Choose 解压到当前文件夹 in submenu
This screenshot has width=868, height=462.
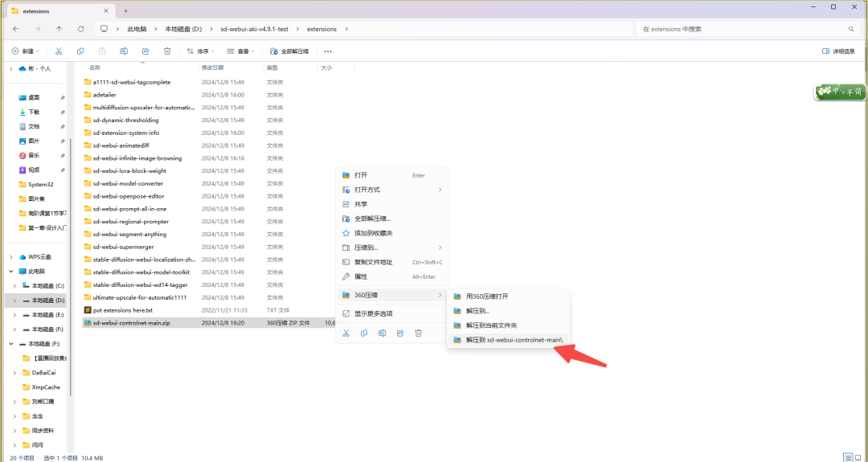click(x=508, y=325)
